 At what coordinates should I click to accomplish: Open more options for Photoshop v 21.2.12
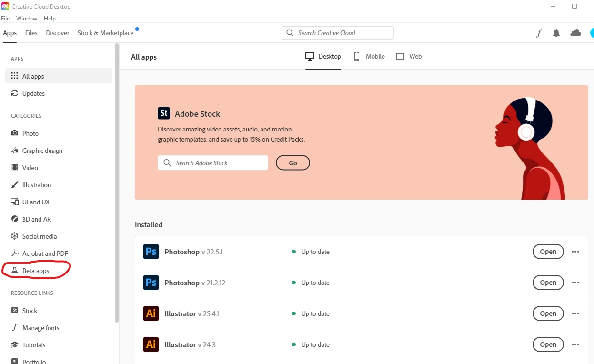coord(575,283)
